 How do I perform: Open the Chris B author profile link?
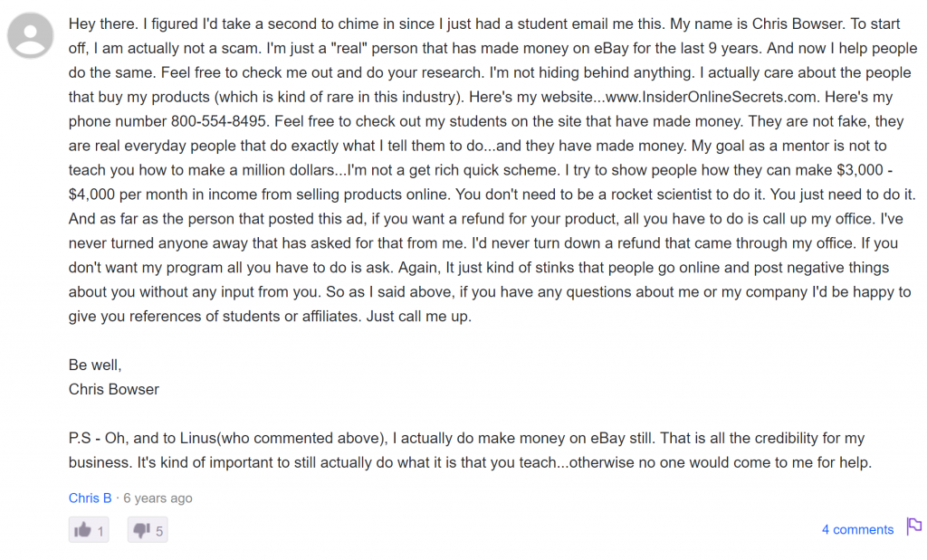point(90,498)
